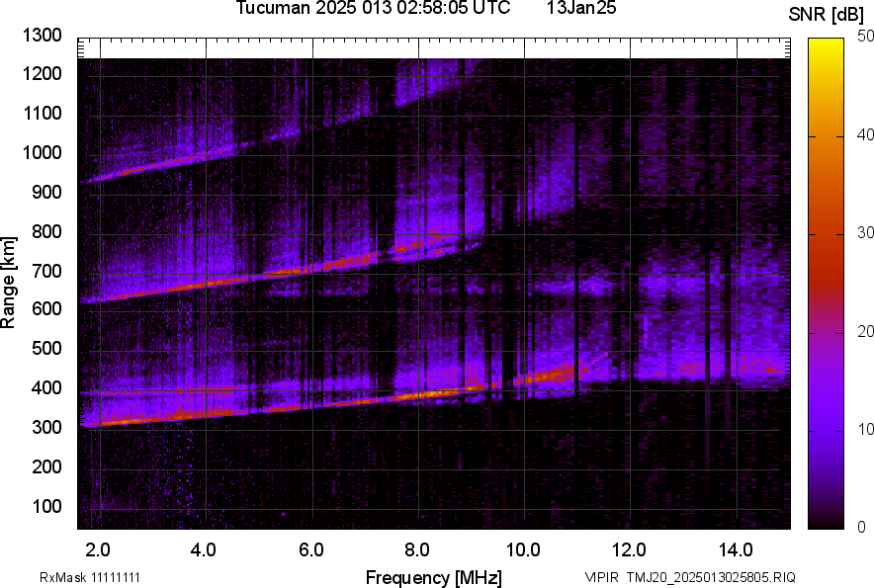Click the "Range [km]" vertical axis label

pyautogui.click(x=9, y=282)
